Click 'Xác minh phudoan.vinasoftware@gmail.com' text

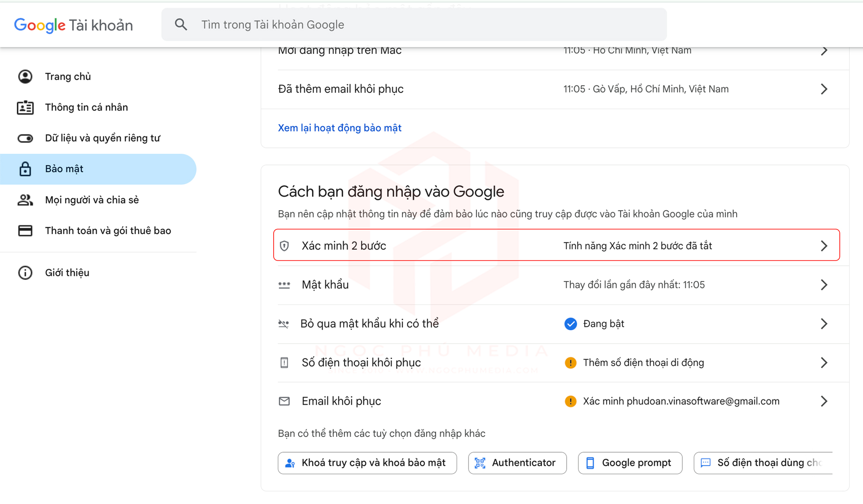click(681, 401)
